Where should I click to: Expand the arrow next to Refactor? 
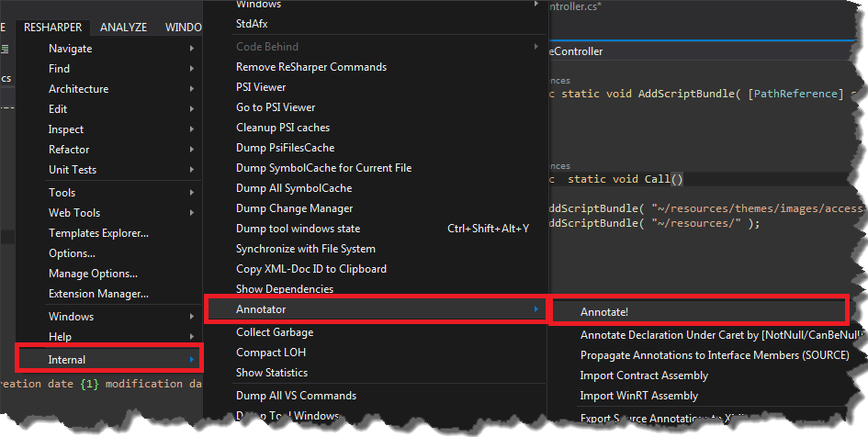[192, 150]
